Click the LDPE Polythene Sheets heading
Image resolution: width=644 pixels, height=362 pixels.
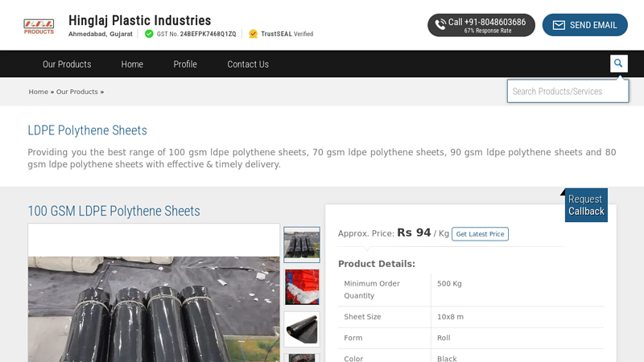point(87,130)
